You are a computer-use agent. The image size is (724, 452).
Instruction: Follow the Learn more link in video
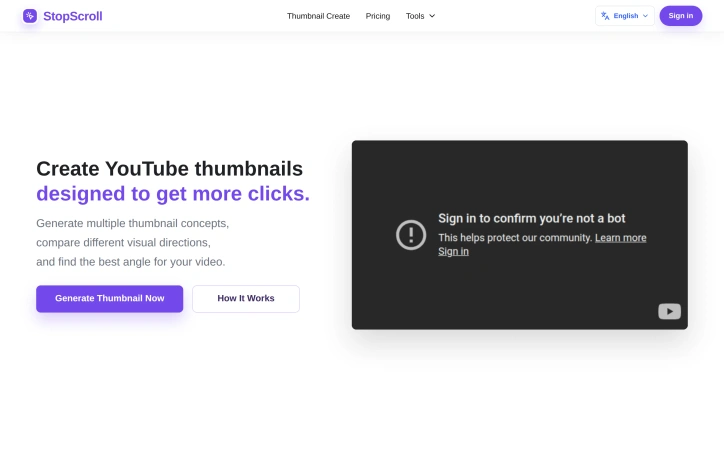[x=621, y=238]
